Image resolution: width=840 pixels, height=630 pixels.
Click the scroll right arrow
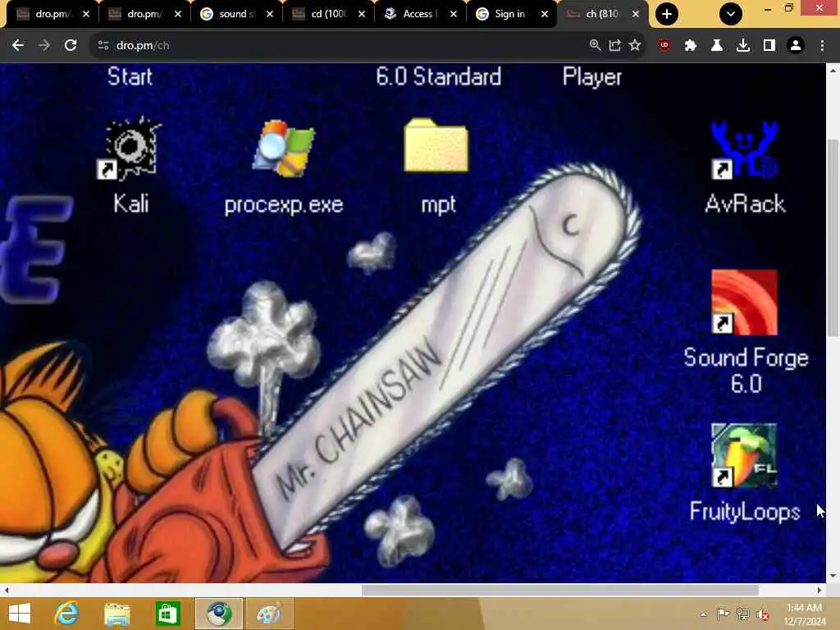pyautogui.click(x=819, y=590)
